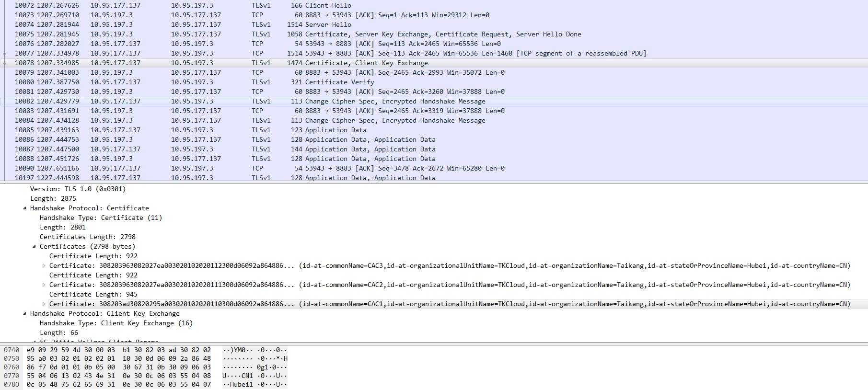Select packet 10083 ACK row
Viewport: 868px width, 390px height.
(x=434, y=111)
